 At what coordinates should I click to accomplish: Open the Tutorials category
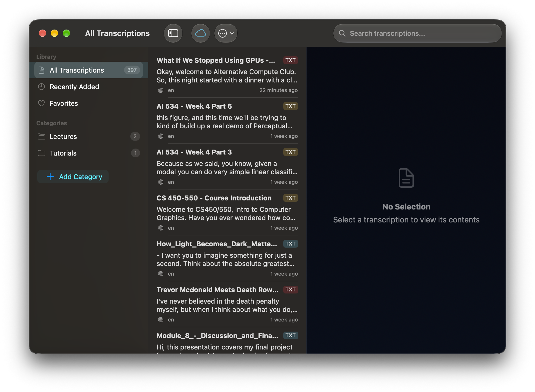click(89, 153)
